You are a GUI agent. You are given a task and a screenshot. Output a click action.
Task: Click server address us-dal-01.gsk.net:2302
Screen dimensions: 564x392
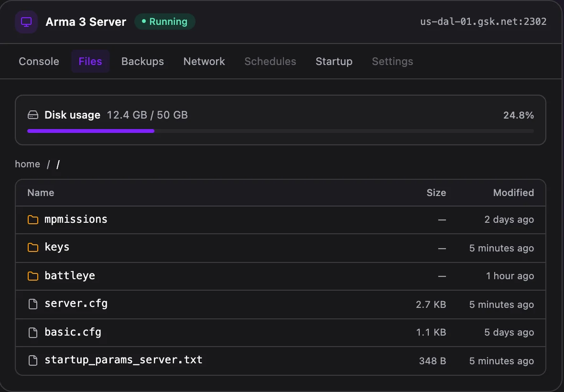[x=483, y=22]
